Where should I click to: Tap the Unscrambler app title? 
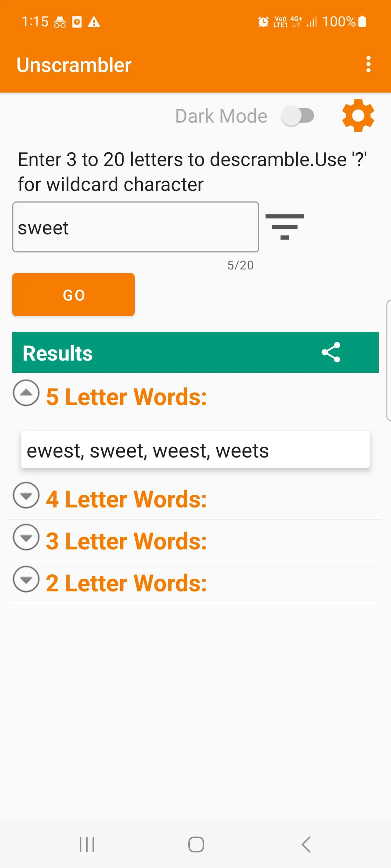(74, 65)
